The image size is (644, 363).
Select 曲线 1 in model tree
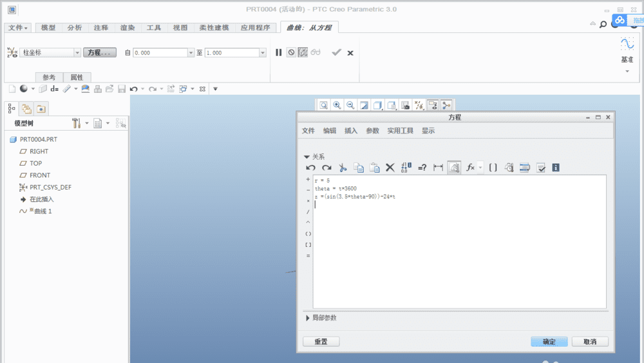click(43, 211)
